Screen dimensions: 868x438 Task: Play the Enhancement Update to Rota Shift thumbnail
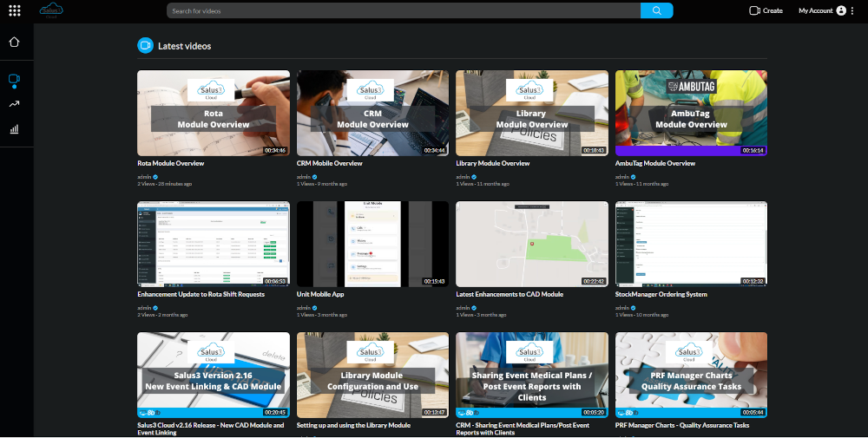tap(214, 244)
